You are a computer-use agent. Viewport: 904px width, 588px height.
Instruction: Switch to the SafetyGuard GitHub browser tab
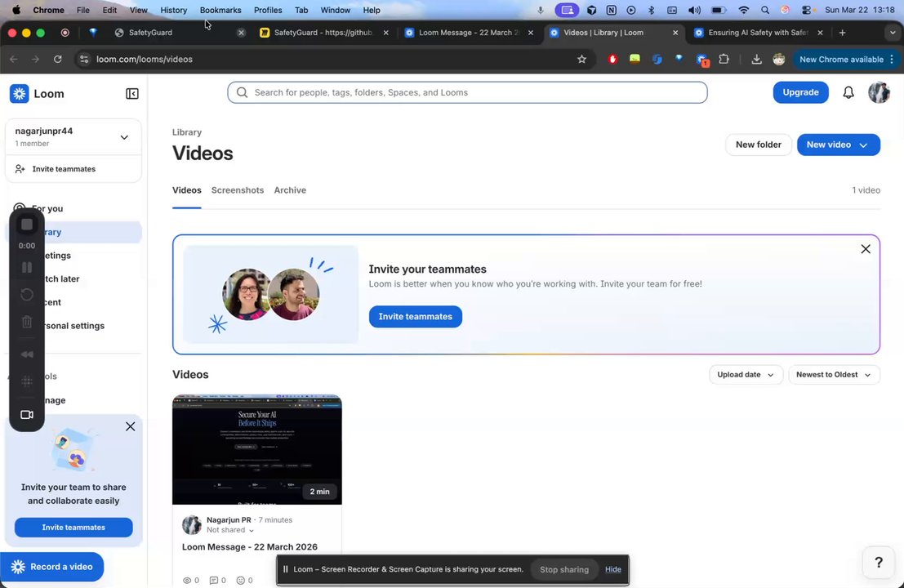[x=323, y=33]
